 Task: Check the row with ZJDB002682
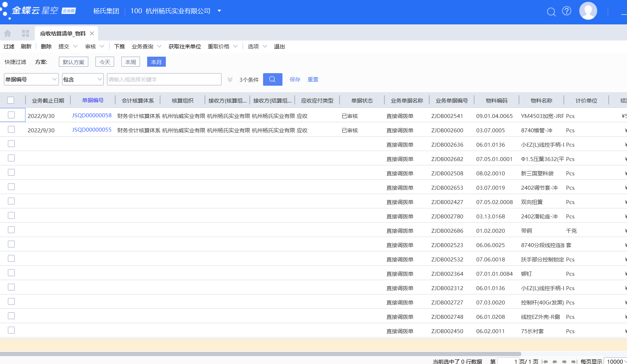tap(11, 158)
